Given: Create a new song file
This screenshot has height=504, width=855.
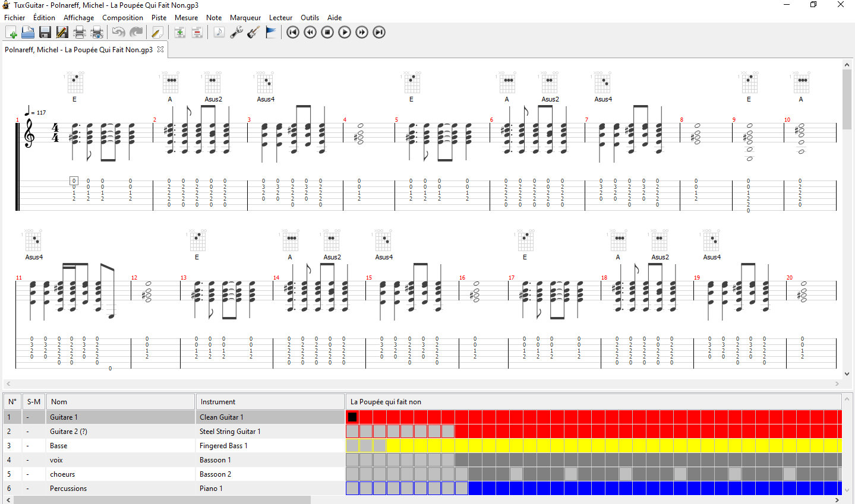Looking at the screenshot, I should coord(11,32).
